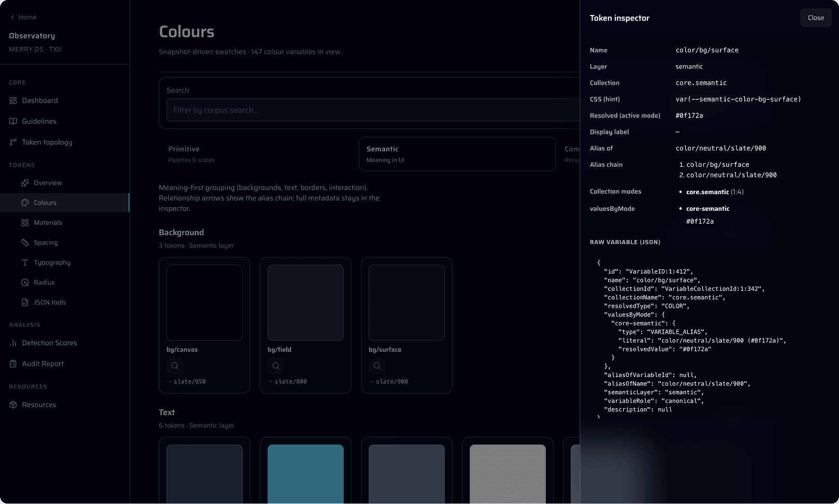This screenshot has width=839, height=504.
Task: Click the Token topology branch icon
Action: click(13, 142)
